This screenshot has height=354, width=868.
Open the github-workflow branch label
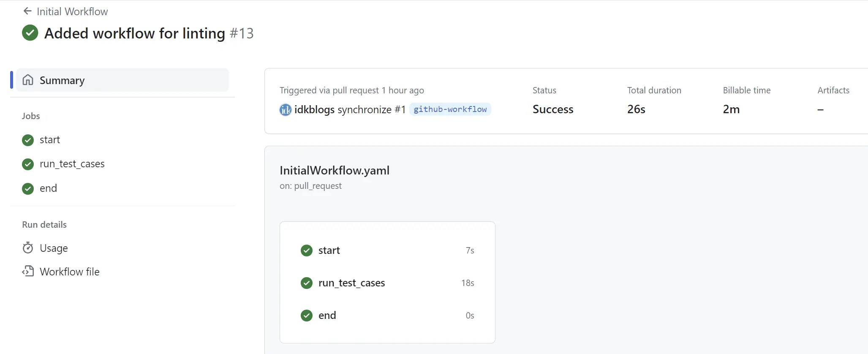pyautogui.click(x=450, y=109)
